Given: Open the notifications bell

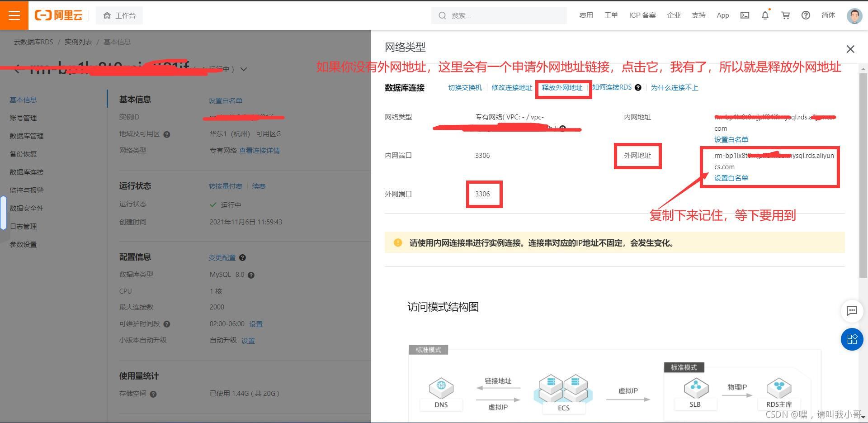Looking at the screenshot, I should coord(765,15).
